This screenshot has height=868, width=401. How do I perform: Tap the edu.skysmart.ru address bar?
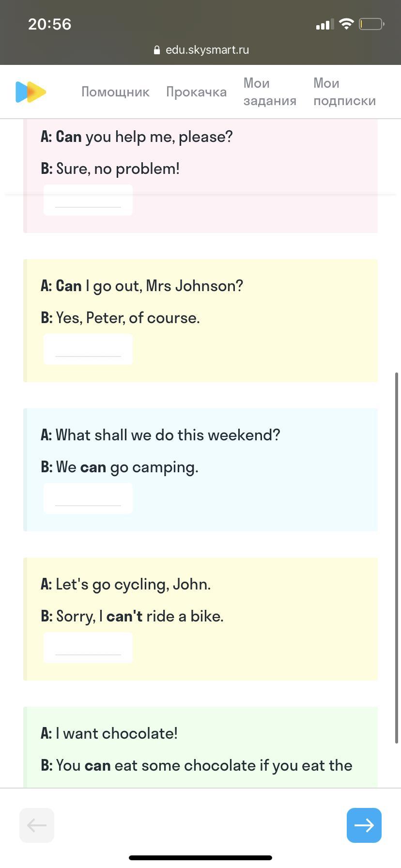(207, 50)
